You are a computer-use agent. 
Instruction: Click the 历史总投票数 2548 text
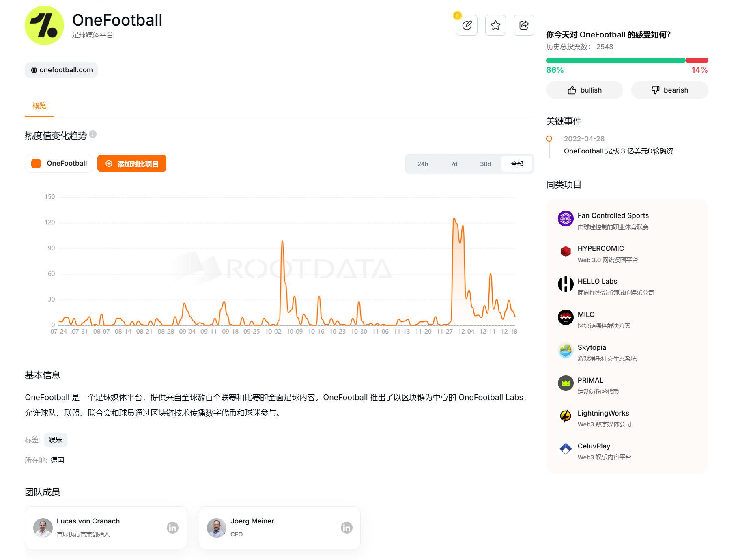pyautogui.click(x=579, y=47)
